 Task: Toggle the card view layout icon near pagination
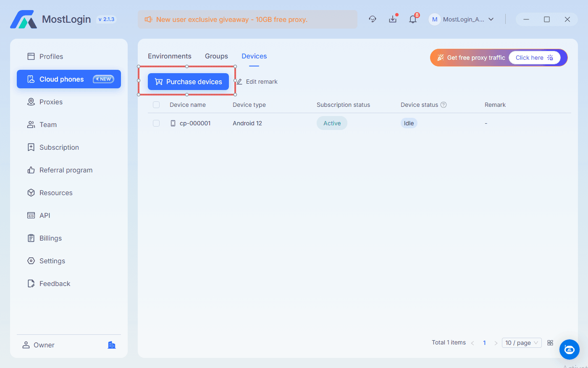click(x=550, y=342)
